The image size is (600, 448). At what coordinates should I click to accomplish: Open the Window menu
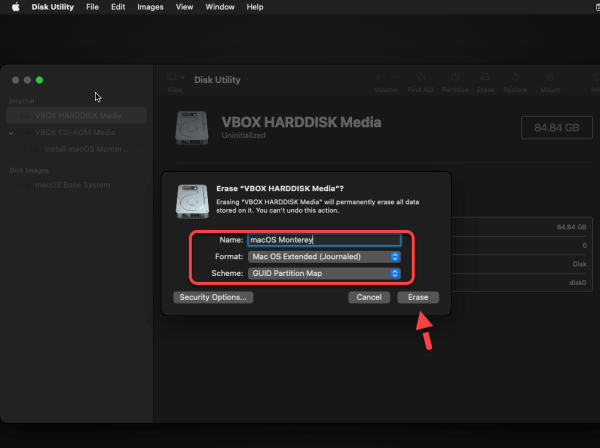[220, 7]
